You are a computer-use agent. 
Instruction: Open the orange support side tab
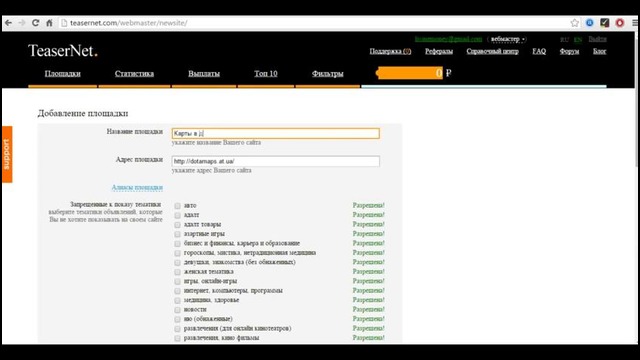pos(7,154)
